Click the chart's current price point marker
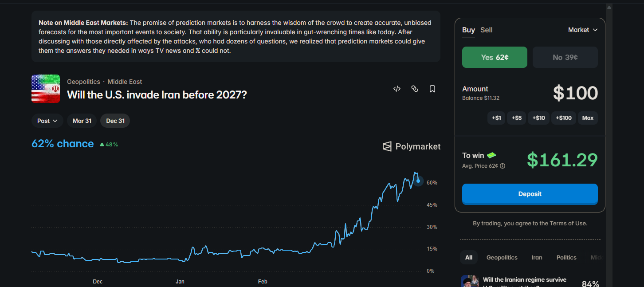This screenshot has width=644, height=287. coord(418,181)
